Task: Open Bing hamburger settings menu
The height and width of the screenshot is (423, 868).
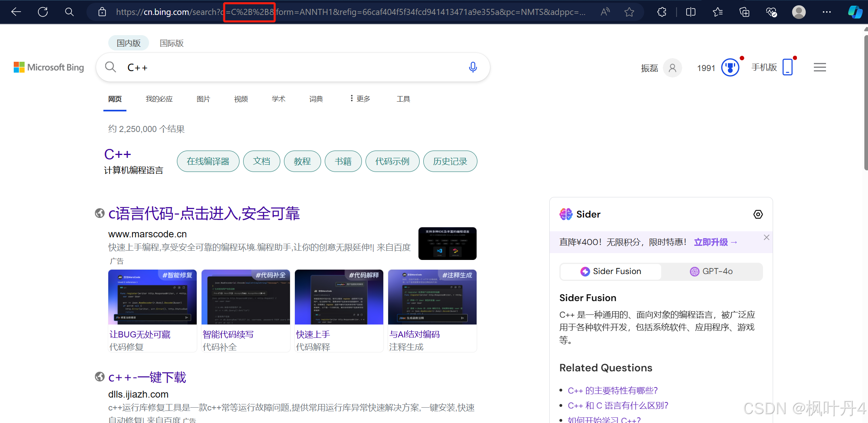Action: 820,67
